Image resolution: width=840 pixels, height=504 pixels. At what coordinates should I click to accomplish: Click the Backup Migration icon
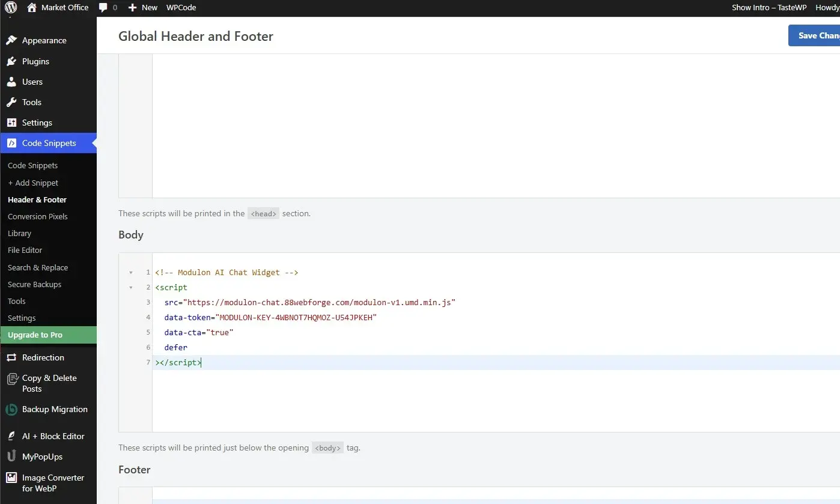(11, 410)
